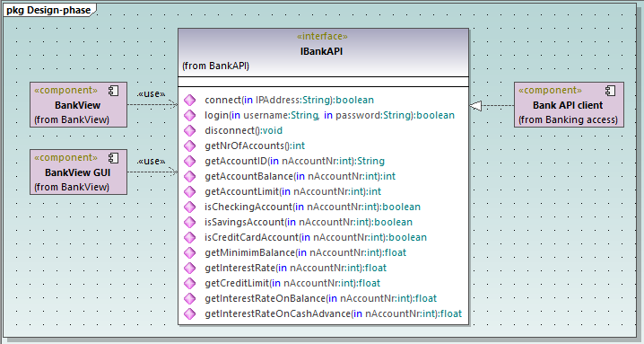Select the component icon on BankView
Screen dimensions: 644x344
click(114, 91)
